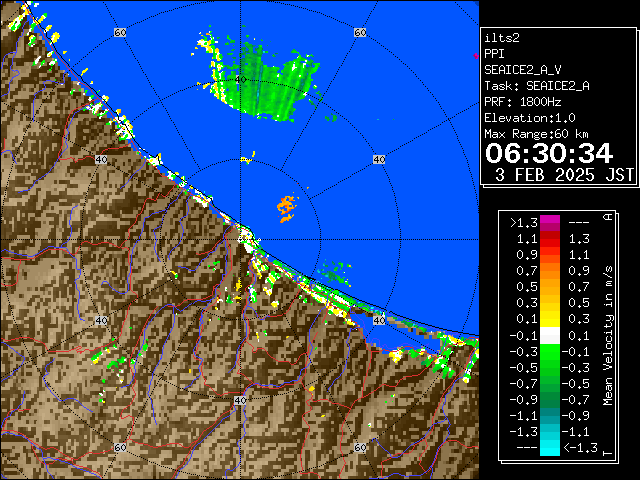
Task: Click the 'PRF: 1800Hz' entry
Action: click(x=522, y=102)
